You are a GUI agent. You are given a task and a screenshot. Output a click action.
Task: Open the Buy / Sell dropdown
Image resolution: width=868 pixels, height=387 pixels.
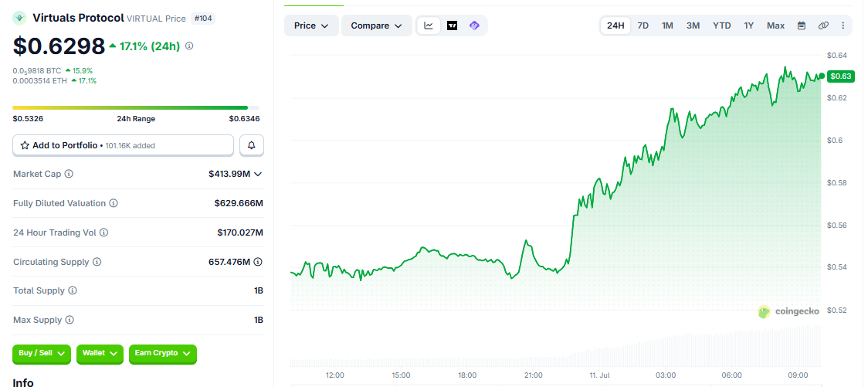click(42, 353)
